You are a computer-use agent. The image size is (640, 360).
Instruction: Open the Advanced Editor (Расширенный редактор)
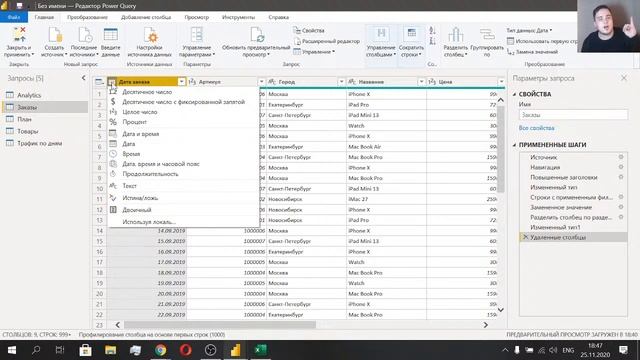point(327,41)
